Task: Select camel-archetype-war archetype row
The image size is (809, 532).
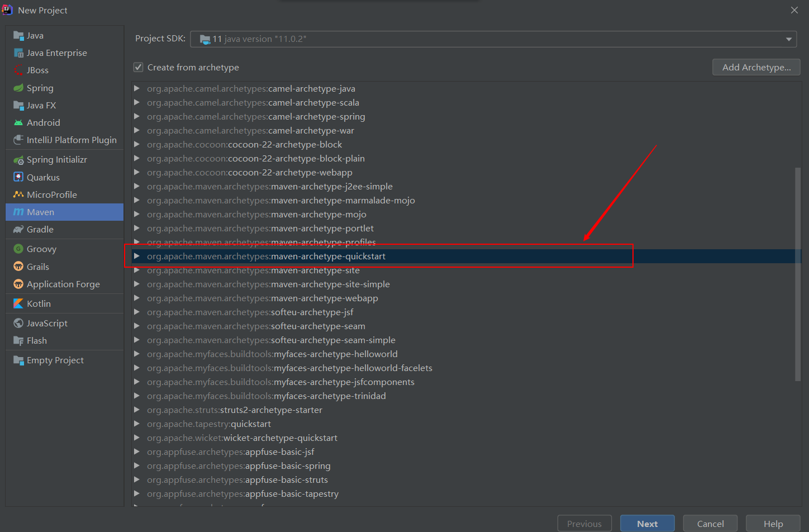Action: point(467,131)
